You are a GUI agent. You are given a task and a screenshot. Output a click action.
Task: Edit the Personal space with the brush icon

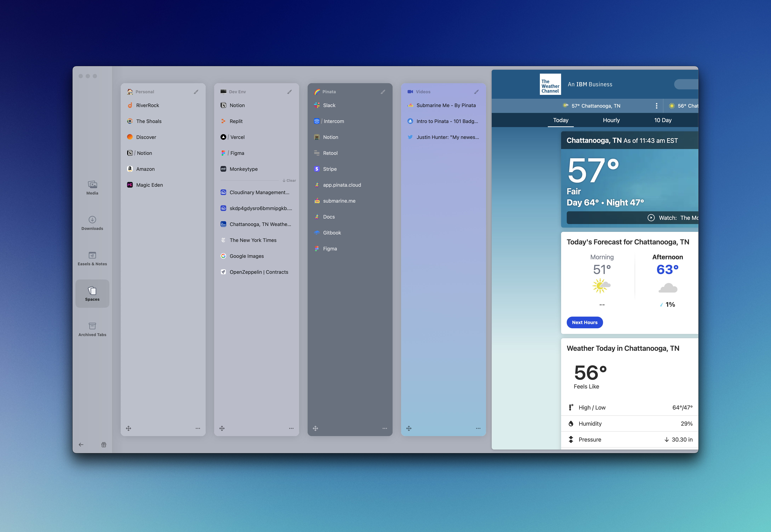tap(196, 92)
